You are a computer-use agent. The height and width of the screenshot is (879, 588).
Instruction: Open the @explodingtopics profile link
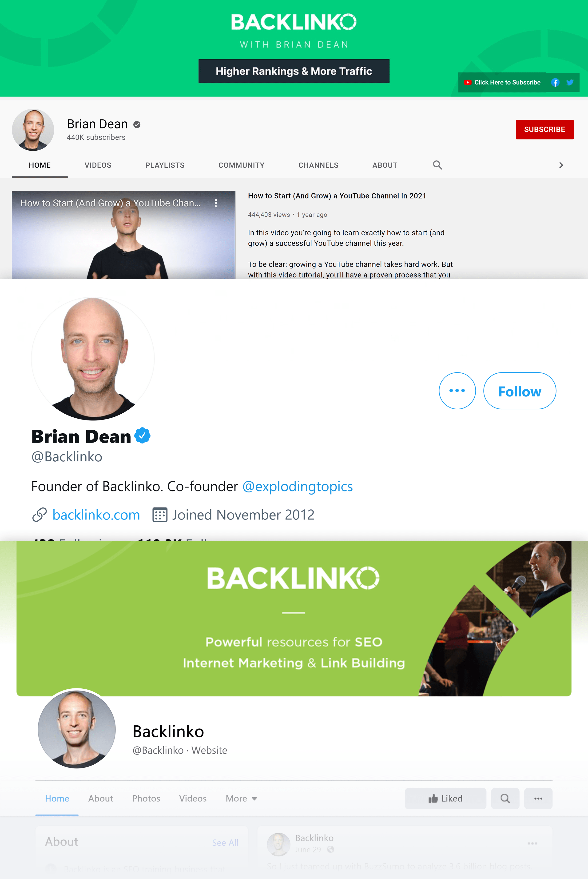pyautogui.click(x=297, y=486)
